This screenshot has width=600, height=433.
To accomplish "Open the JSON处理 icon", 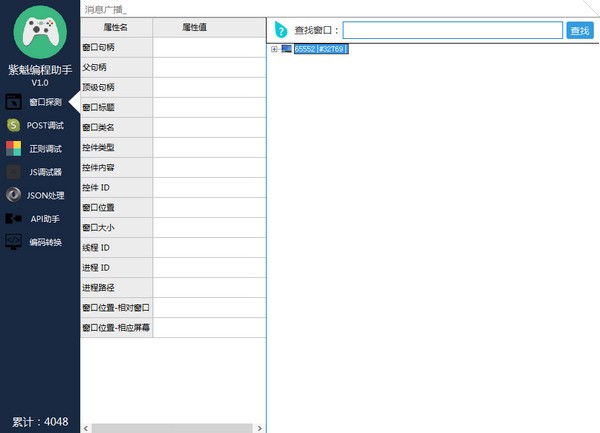I will pos(13,195).
